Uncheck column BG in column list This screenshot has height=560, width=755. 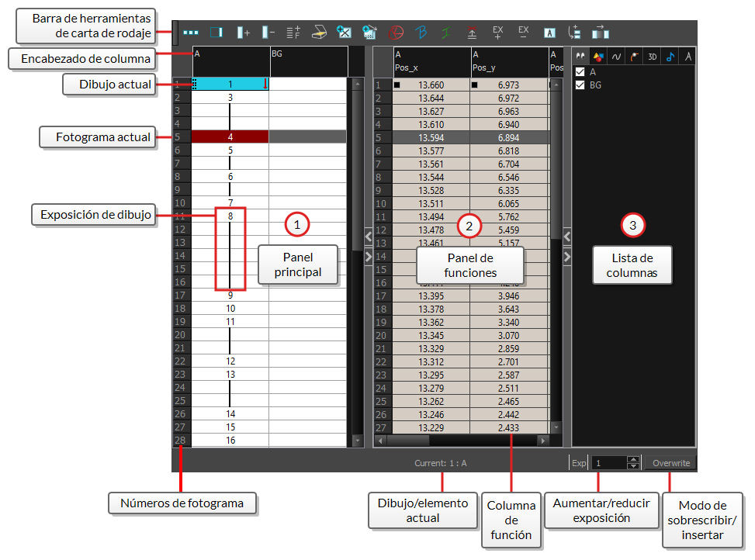[580, 85]
